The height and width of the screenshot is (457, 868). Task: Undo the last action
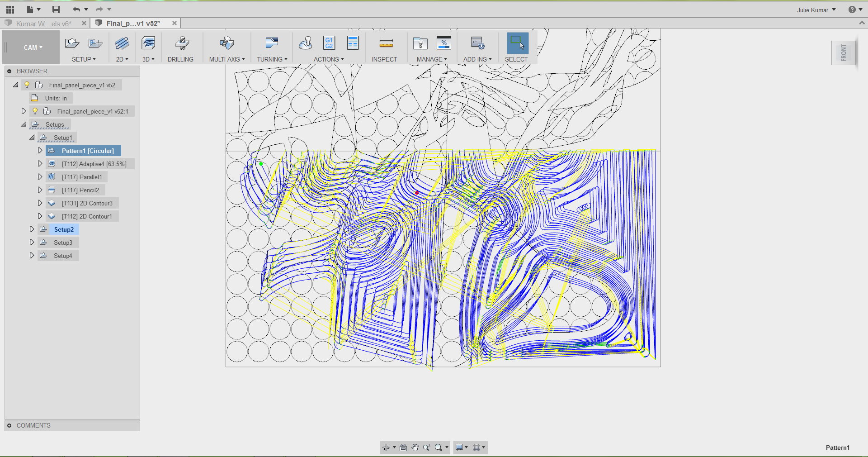pos(76,10)
